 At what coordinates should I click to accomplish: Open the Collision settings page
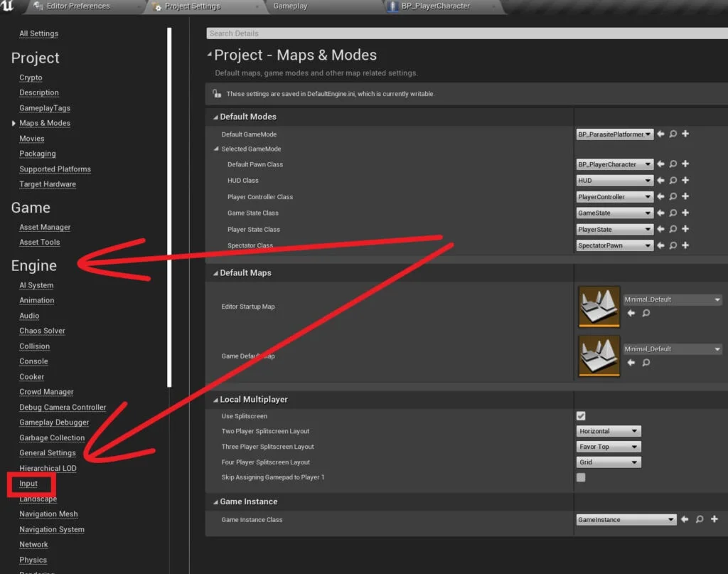tap(34, 346)
